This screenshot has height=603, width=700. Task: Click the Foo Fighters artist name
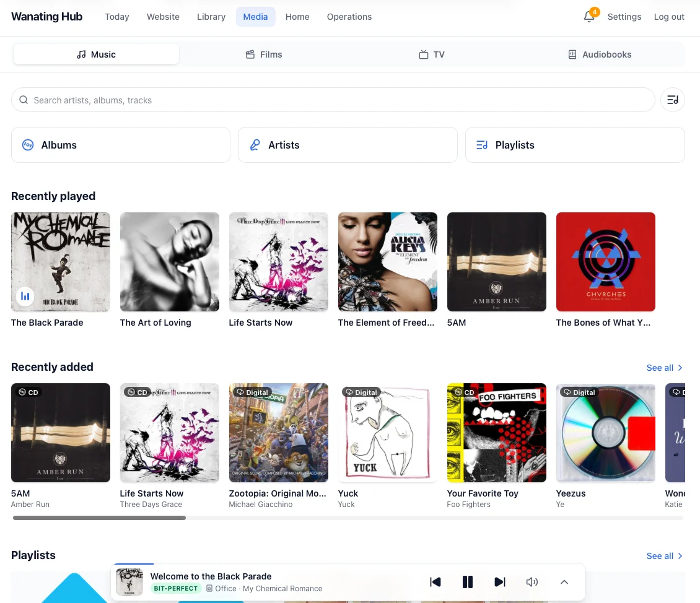pyautogui.click(x=468, y=505)
